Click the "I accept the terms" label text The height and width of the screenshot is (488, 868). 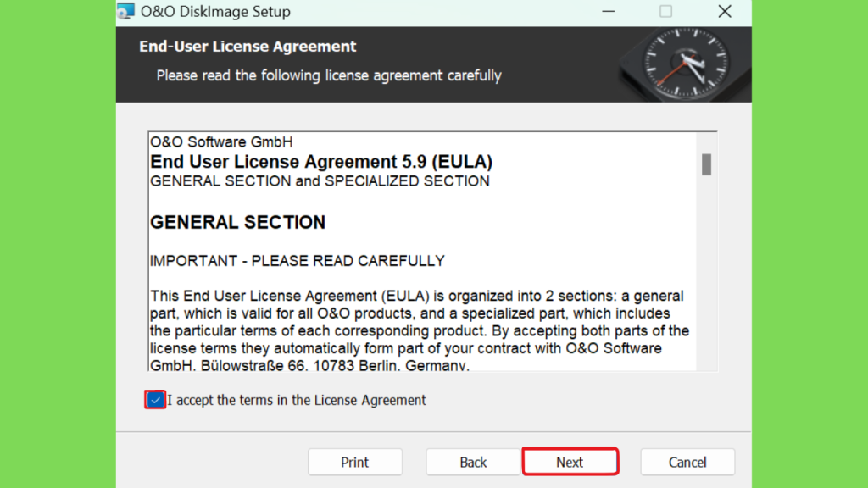tap(297, 400)
